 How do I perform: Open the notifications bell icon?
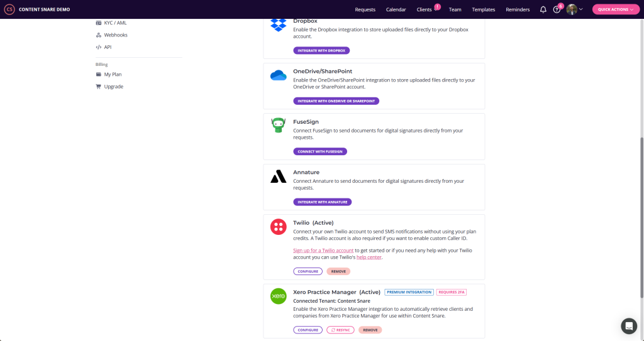(543, 9)
